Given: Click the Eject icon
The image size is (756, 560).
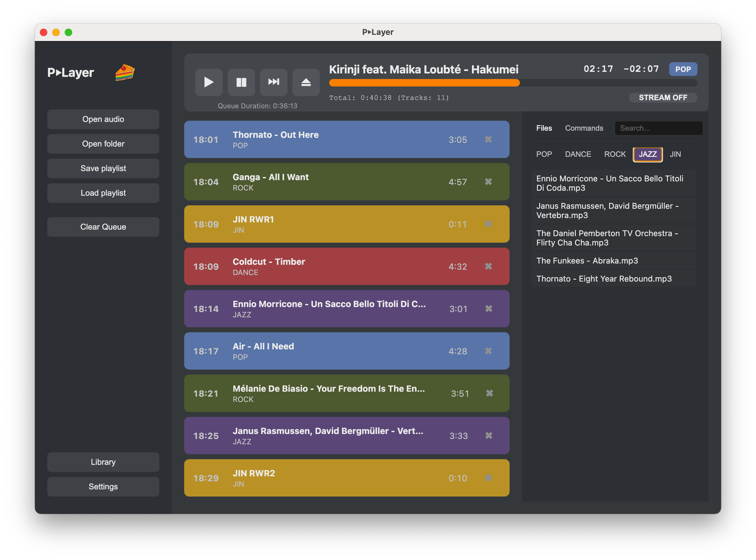Looking at the screenshot, I should [306, 82].
